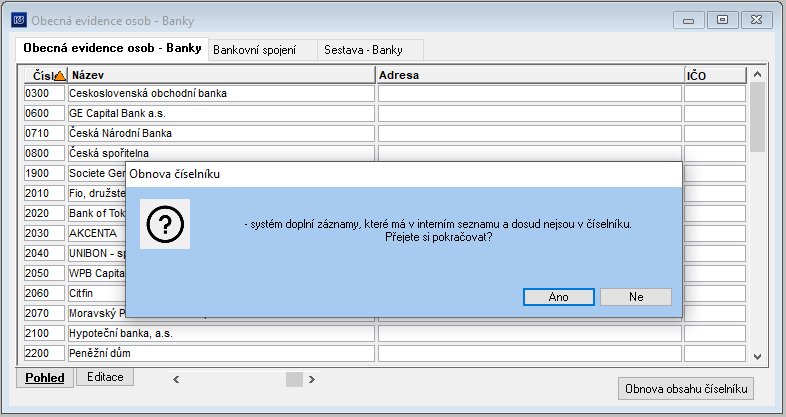Select Peněžní dům name cell
786x417 pixels.
pos(221,353)
